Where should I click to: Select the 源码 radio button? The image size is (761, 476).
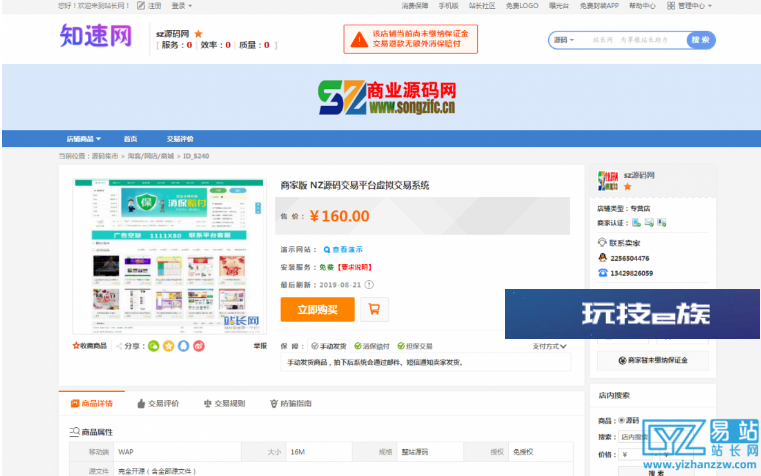(x=621, y=420)
